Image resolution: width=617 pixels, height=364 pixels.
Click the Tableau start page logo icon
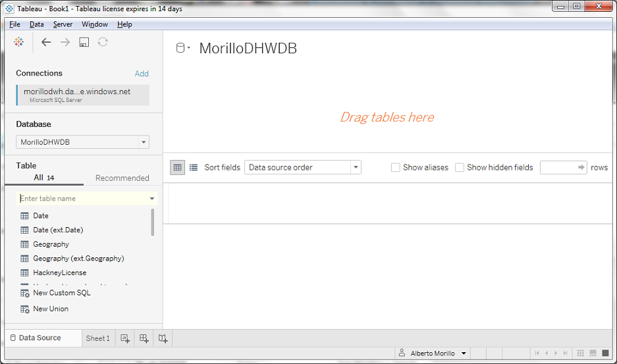point(18,42)
